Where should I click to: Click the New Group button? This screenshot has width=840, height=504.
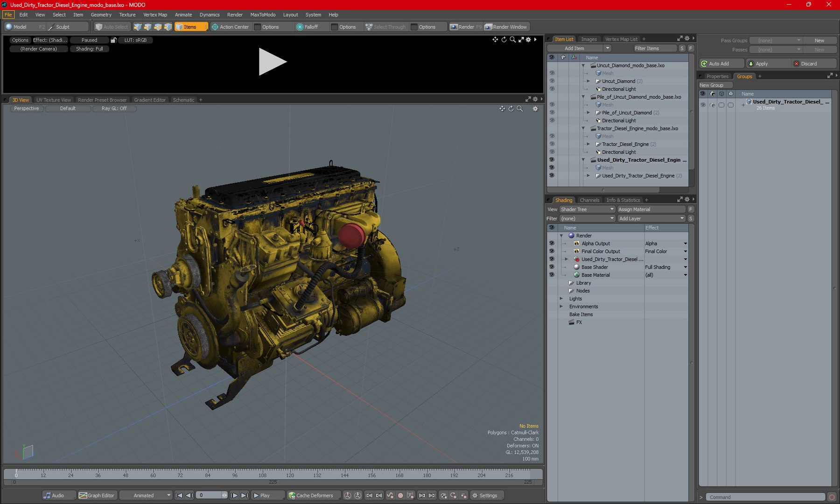(x=715, y=85)
